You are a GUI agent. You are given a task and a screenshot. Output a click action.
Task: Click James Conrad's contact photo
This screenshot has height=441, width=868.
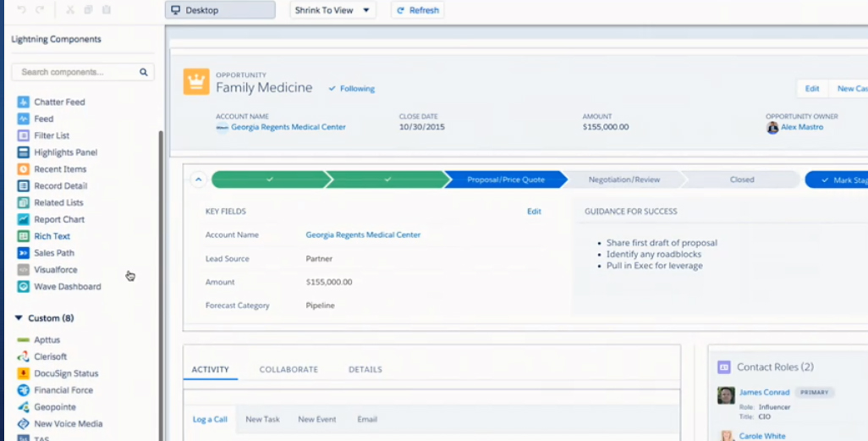tap(726, 395)
